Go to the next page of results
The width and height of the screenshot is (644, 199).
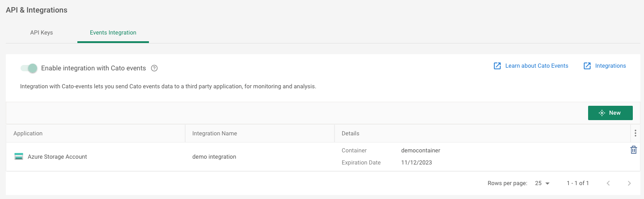pyautogui.click(x=629, y=183)
